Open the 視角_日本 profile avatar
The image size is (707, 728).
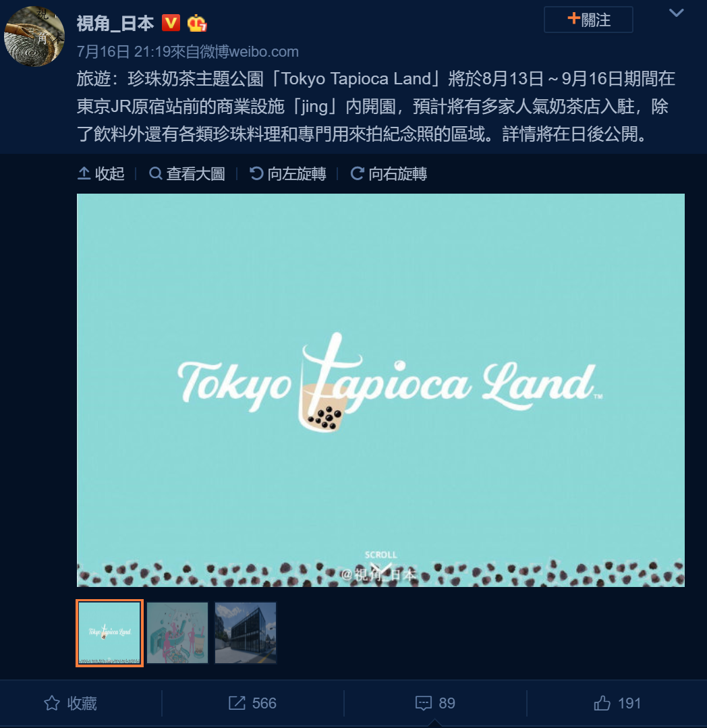(x=34, y=36)
